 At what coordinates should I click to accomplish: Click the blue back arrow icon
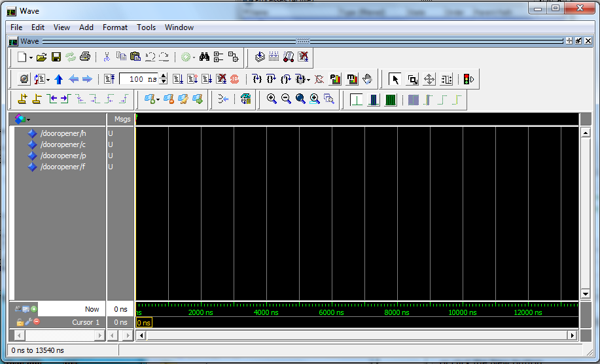click(73, 79)
